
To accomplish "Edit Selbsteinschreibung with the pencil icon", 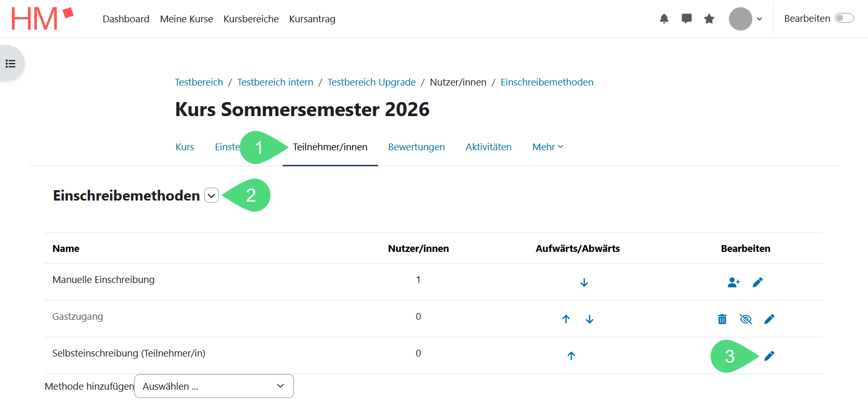I will 769,356.
